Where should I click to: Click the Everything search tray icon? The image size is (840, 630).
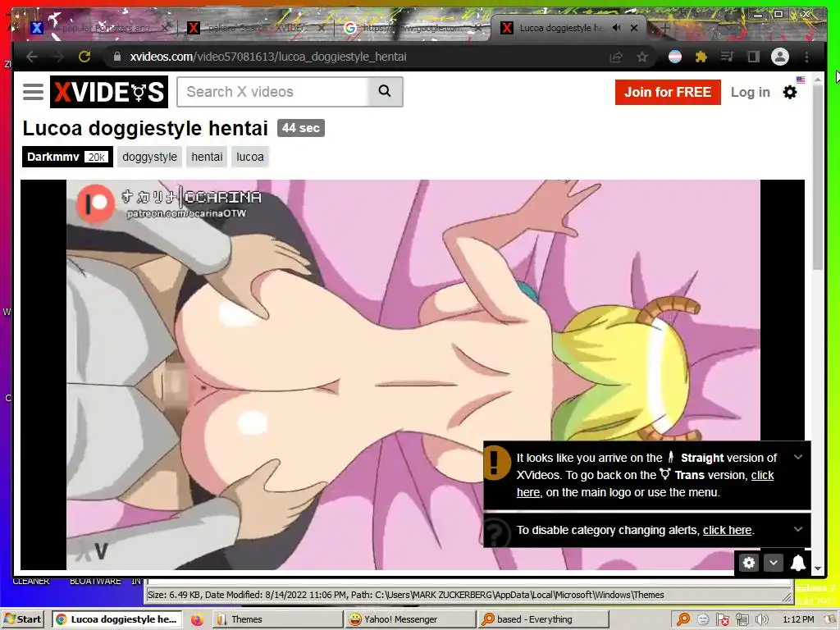[x=683, y=619]
